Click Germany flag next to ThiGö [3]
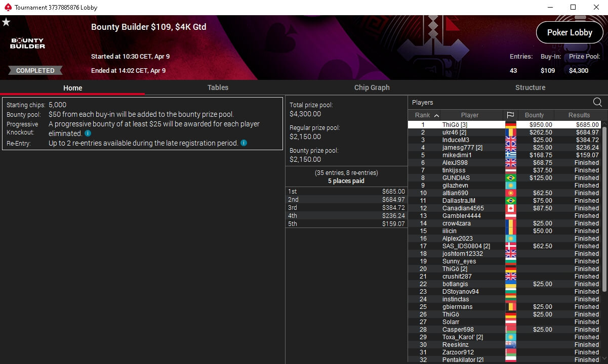 [x=510, y=125]
